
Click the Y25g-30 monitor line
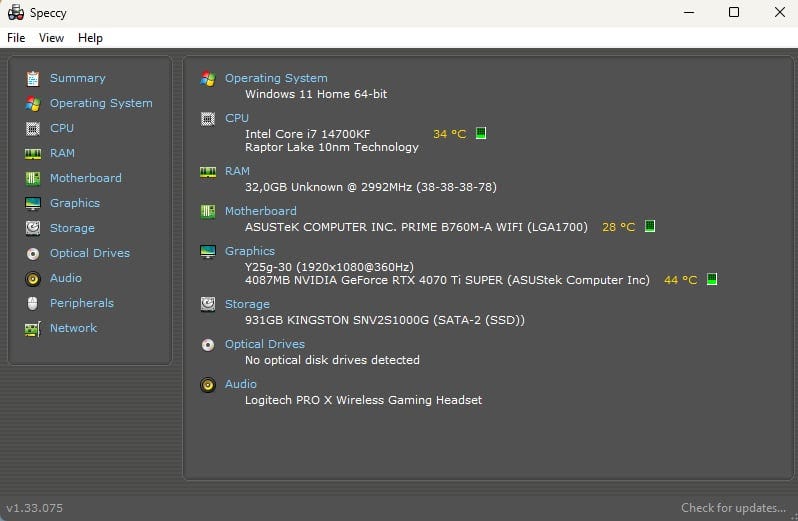click(329, 267)
